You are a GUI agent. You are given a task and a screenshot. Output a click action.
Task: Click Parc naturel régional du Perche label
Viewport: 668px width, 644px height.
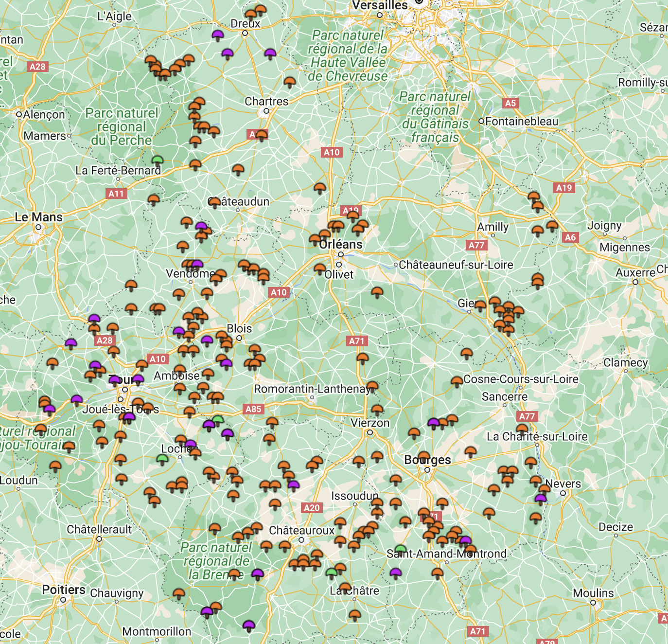click(x=122, y=126)
